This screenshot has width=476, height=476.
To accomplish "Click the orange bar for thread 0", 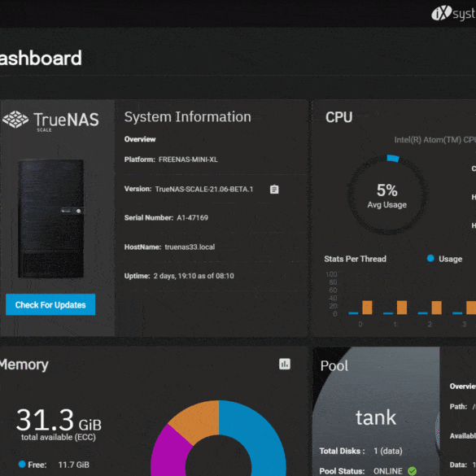I will [367, 308].
